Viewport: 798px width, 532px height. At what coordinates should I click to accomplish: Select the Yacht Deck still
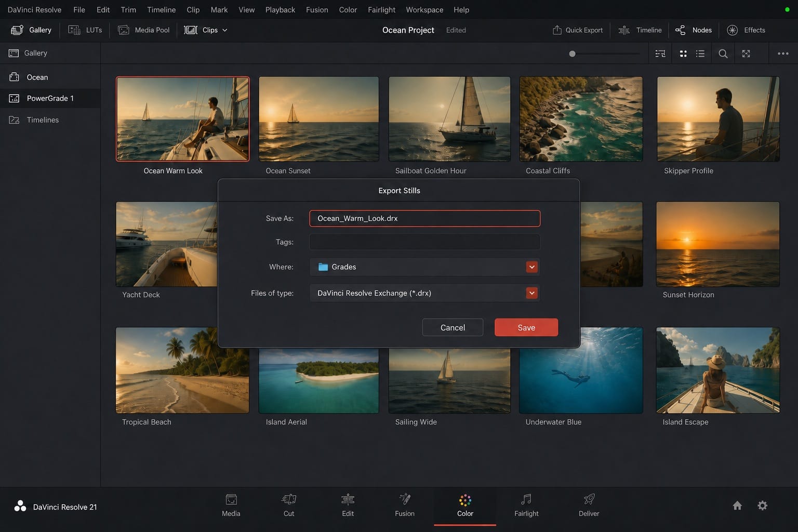[166, 244]
